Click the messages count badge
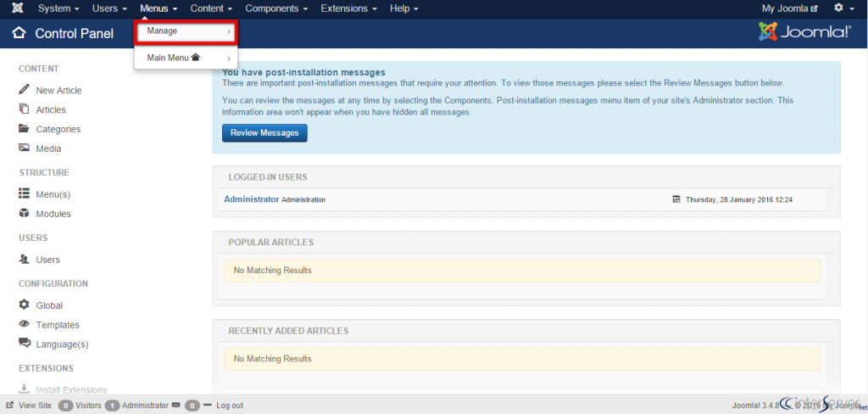Viewport: 868px width, 414px height. pos(192,406)
